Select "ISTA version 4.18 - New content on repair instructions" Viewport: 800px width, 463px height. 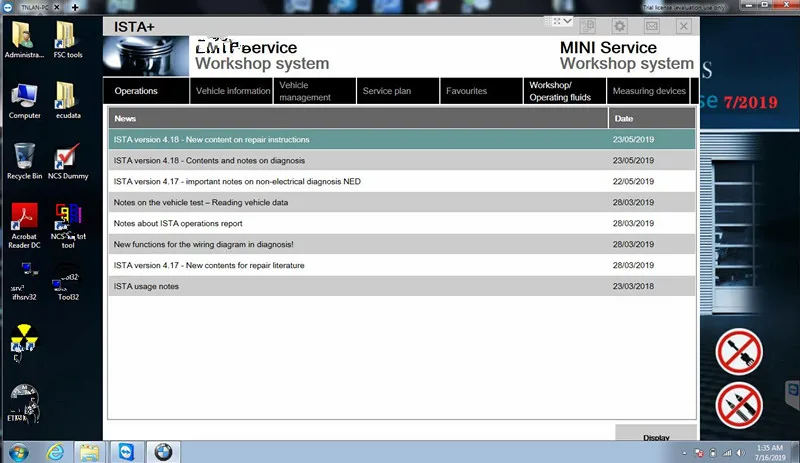tap(402, 139)
